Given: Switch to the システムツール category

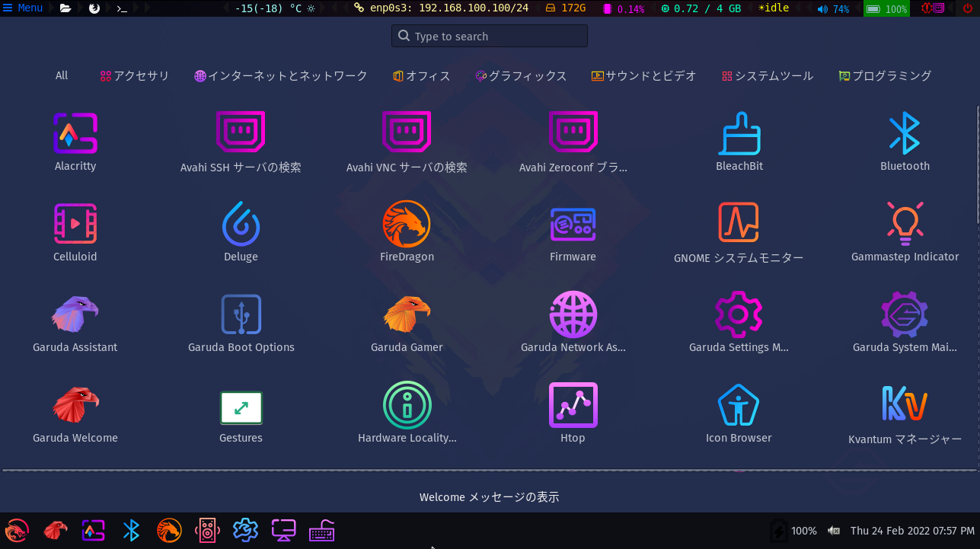Looking at the screenshot, I should click(768, 75).
